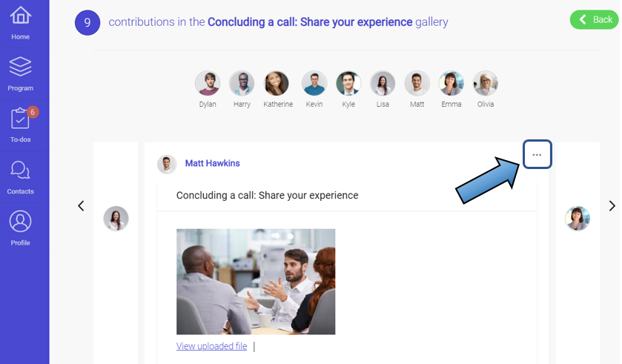The image size is (622, 364).
Task: Click the uploaded meeting photo
Action: [x=256, y=281]
